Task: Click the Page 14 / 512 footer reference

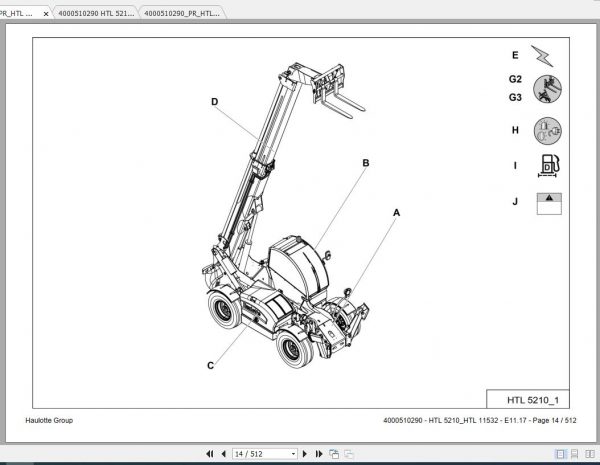Action: [x=554, y=420]
